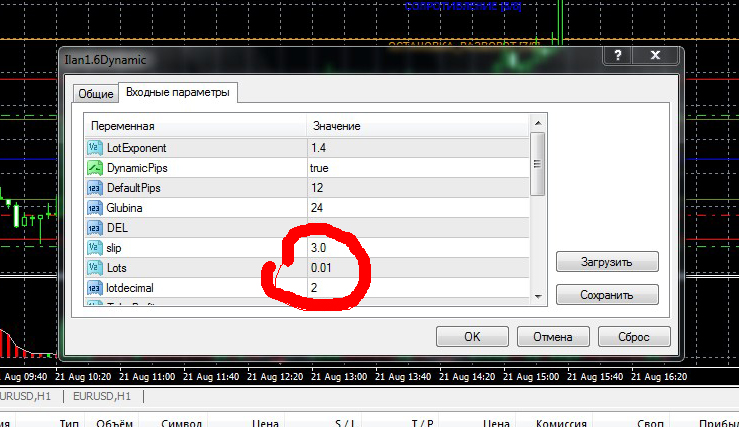The image size is (739, 427).
Task: Click the slip variable icon
Action: [95, 248]
